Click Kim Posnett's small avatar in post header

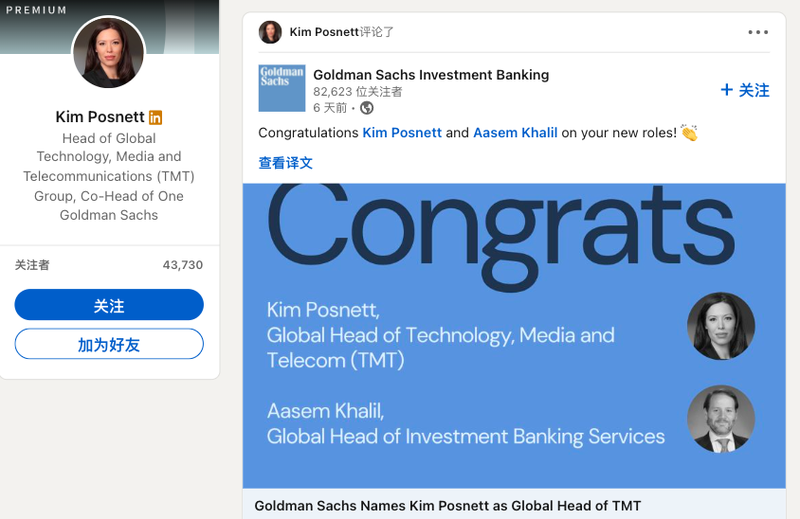tap(270, 32)
